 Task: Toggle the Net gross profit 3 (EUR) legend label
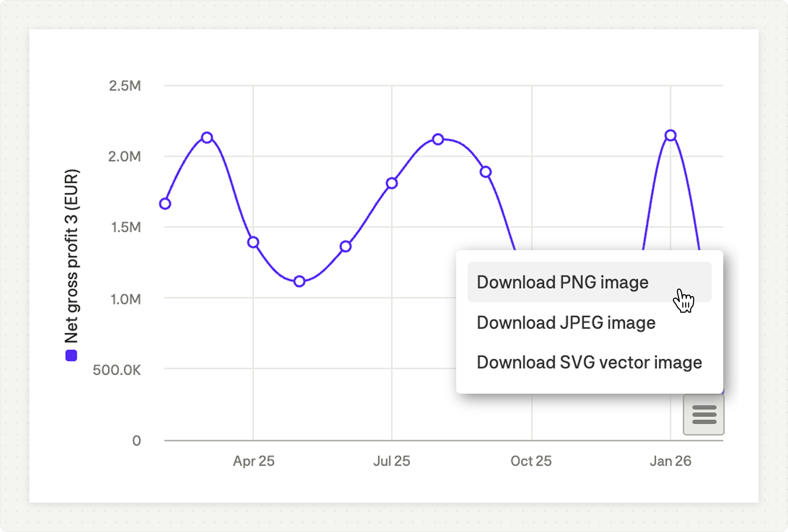click(71, 256)
